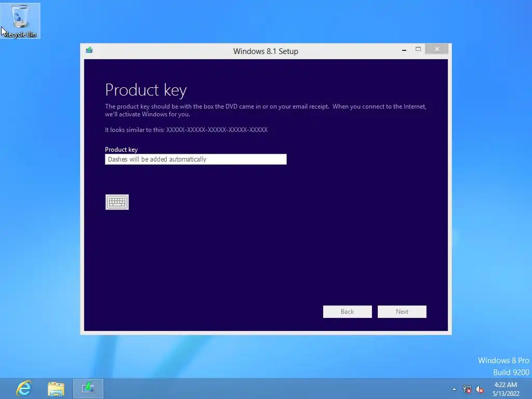
Task: Open the on-screen keyboard button
Action: (x=117, y=202)
